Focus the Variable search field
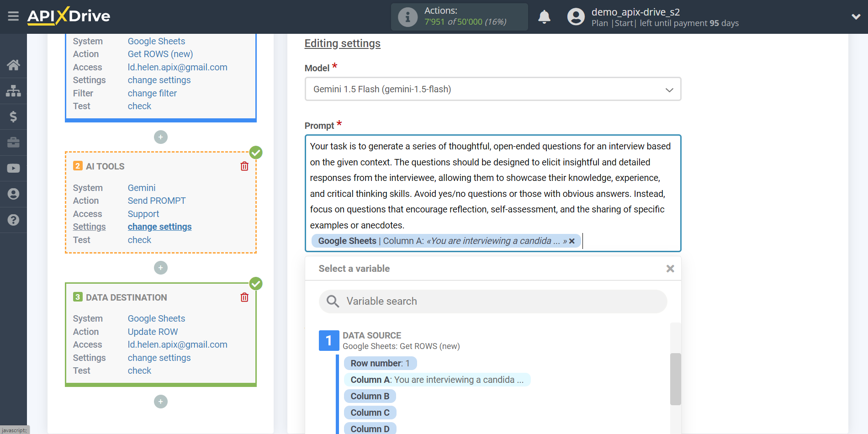The width and height of the screenshot is (868, 434). [493, 302]
